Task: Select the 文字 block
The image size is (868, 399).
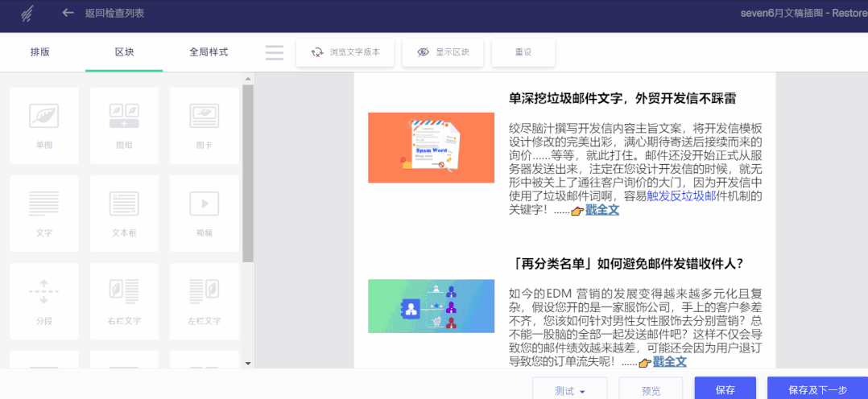Action: coord(44,214)
